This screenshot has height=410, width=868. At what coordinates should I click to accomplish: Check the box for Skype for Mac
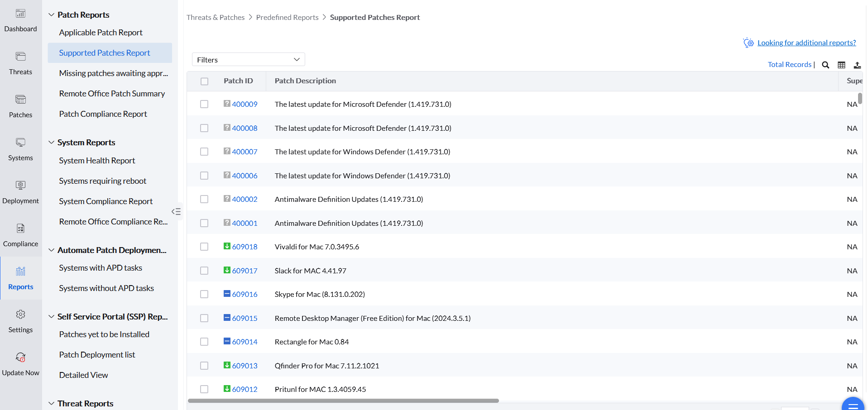coord(204,294)
